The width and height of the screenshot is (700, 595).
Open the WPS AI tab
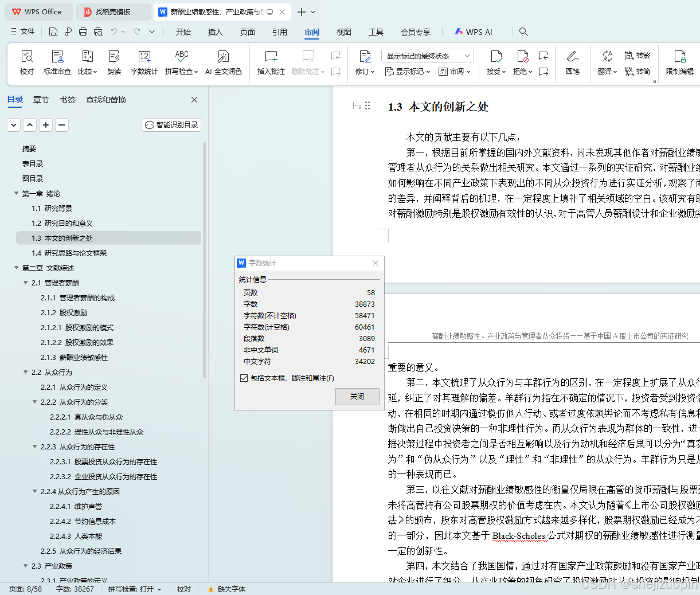474,32
